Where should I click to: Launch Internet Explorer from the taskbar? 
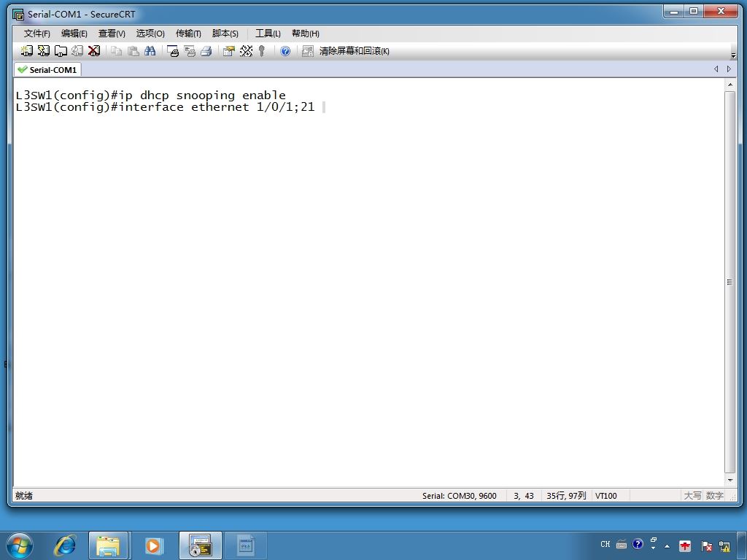[x=65, y=545]
